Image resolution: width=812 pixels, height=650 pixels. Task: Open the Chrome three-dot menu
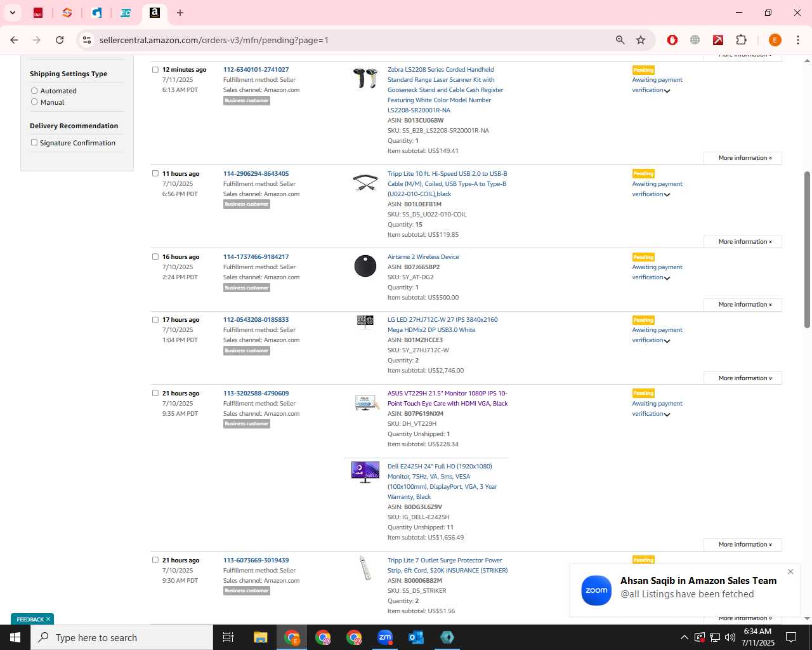click(x=798, y=40)
